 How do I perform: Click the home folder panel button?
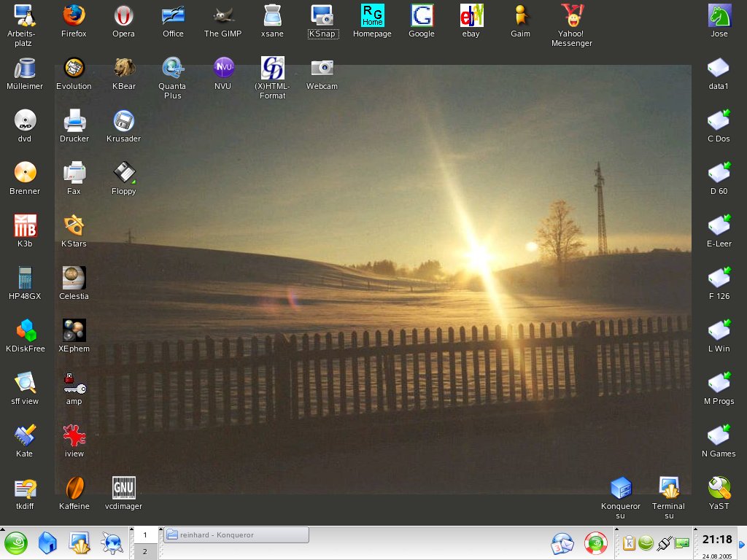pyautogui.click(x=47, y=543)
